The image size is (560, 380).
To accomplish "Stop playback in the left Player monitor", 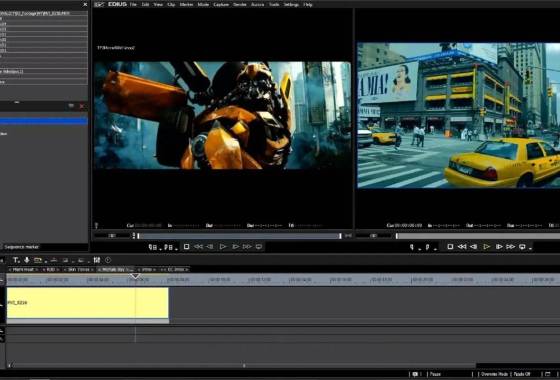I will coord(186,247).
